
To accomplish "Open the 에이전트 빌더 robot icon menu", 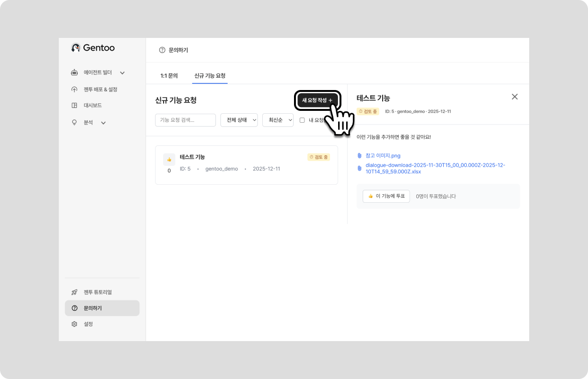I will point(74,72).
